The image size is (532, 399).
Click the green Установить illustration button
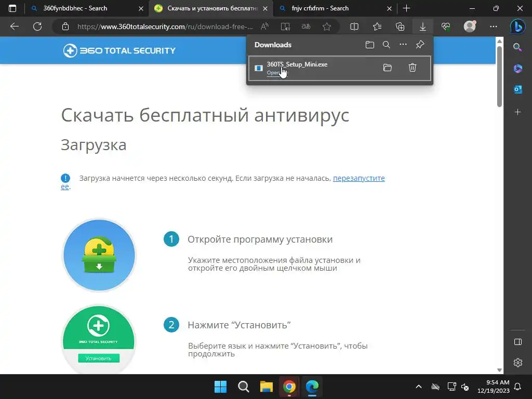[x=99, y=358]
